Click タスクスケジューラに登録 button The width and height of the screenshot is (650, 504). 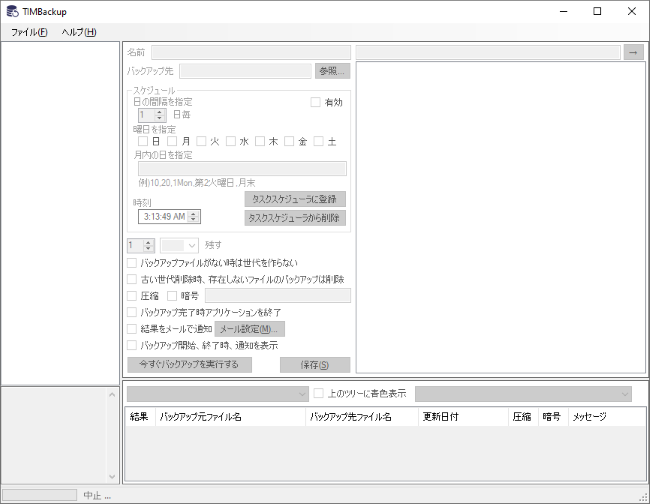(295, 199)
